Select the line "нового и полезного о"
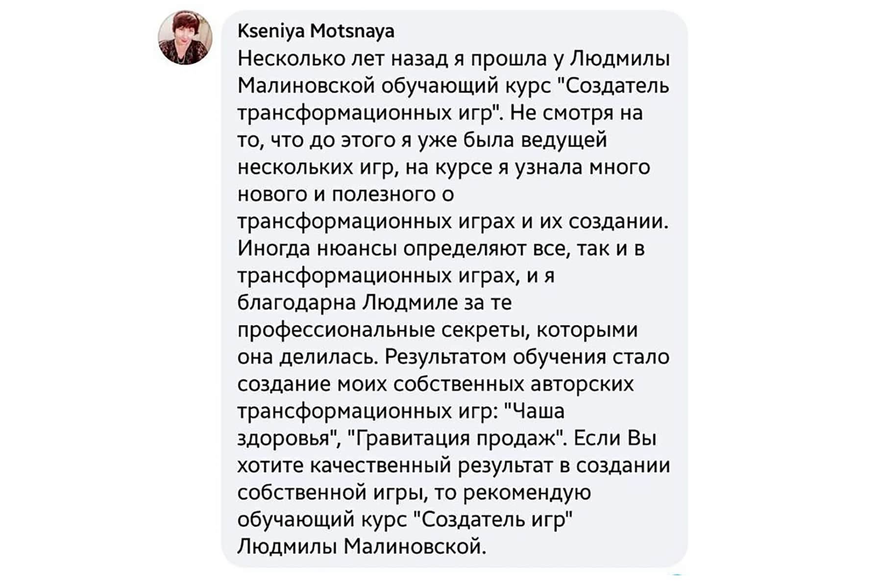Viewport: 882px width, 588px height. click(346, 195)
